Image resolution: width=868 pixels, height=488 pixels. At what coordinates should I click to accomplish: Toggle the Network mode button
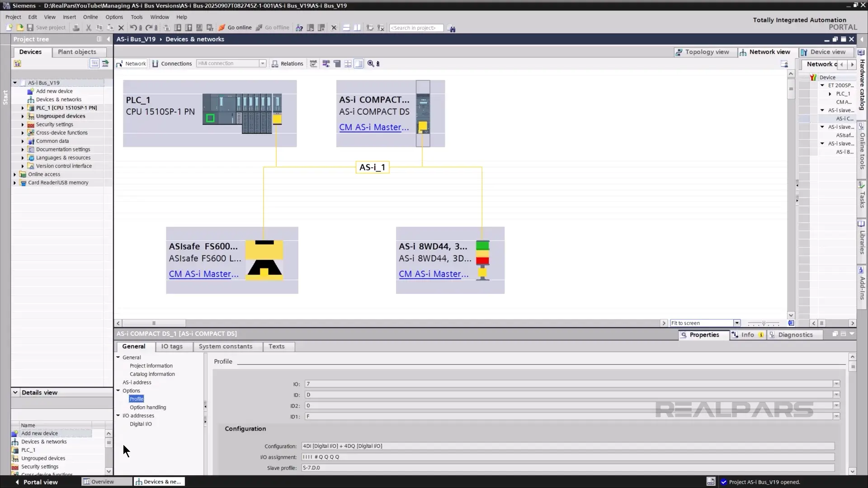131,64
